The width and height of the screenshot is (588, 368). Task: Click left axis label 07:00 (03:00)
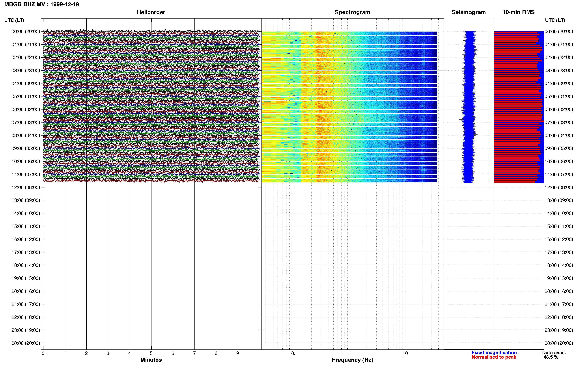click(x=26, y=122)
